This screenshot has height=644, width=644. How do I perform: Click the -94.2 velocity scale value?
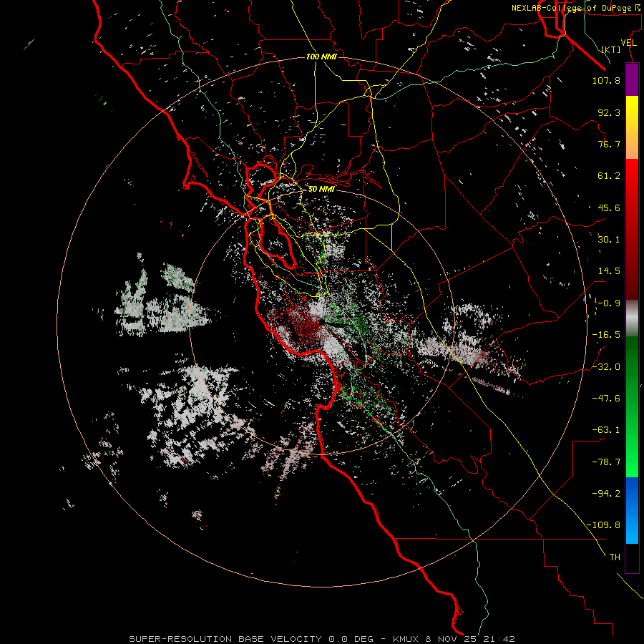click(x=606, y=493)
